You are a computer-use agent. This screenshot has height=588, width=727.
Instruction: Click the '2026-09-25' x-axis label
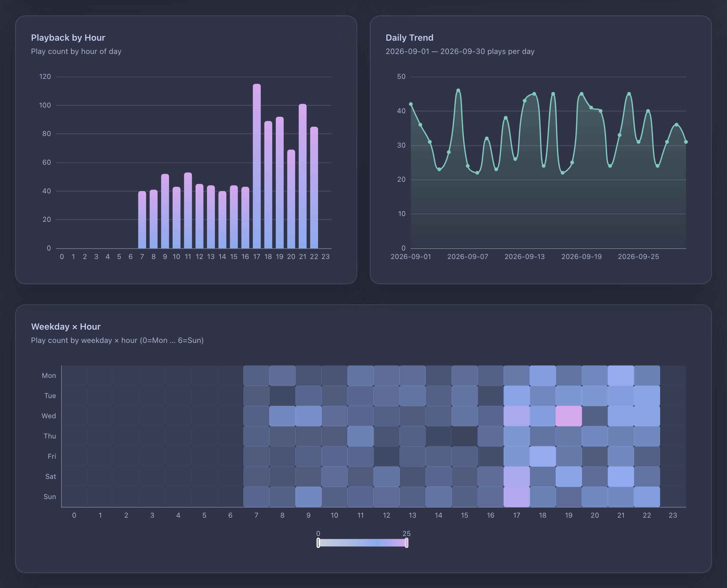tap(639, 257)
